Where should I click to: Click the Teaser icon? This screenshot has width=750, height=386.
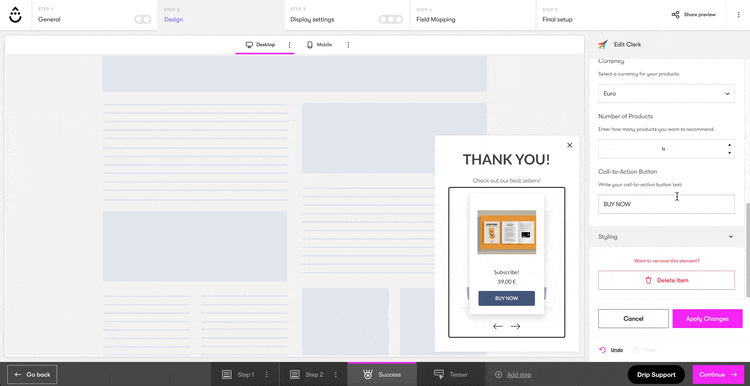(439, 374)
